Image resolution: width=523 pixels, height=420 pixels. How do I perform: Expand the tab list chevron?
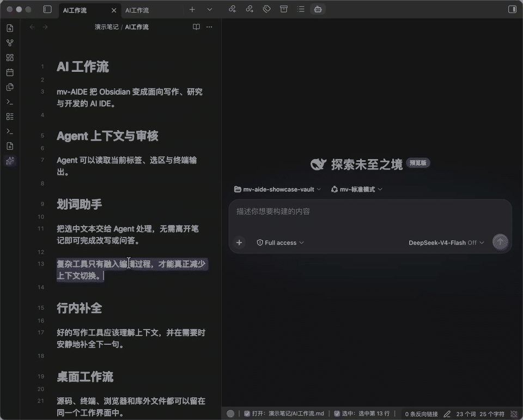tap(209, 10)
